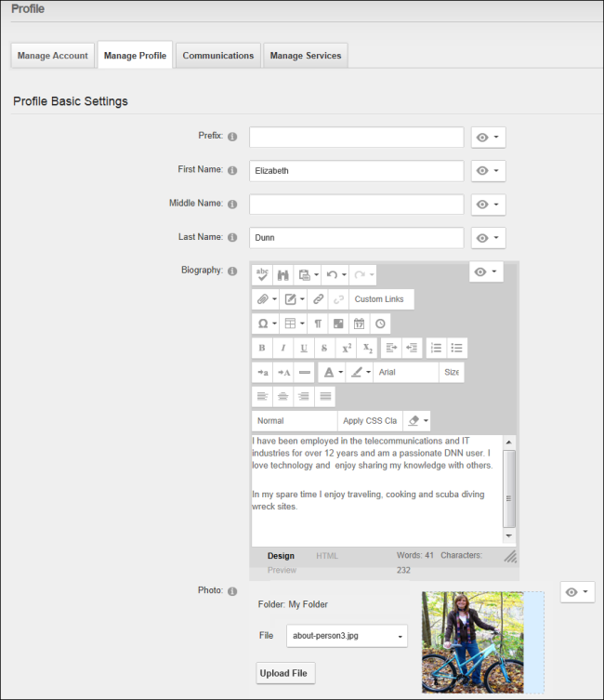Open the Document Manager paperclip icon

point(263,299)
